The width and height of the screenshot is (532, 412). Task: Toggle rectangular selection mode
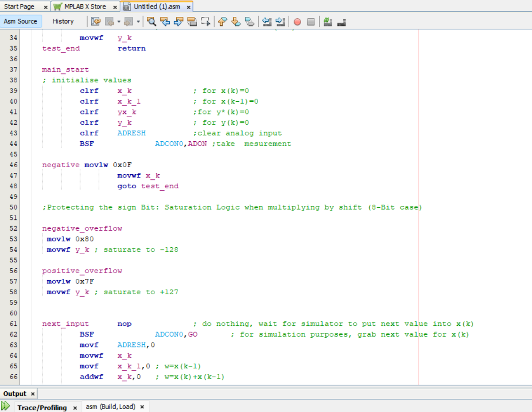click(206, 22)
